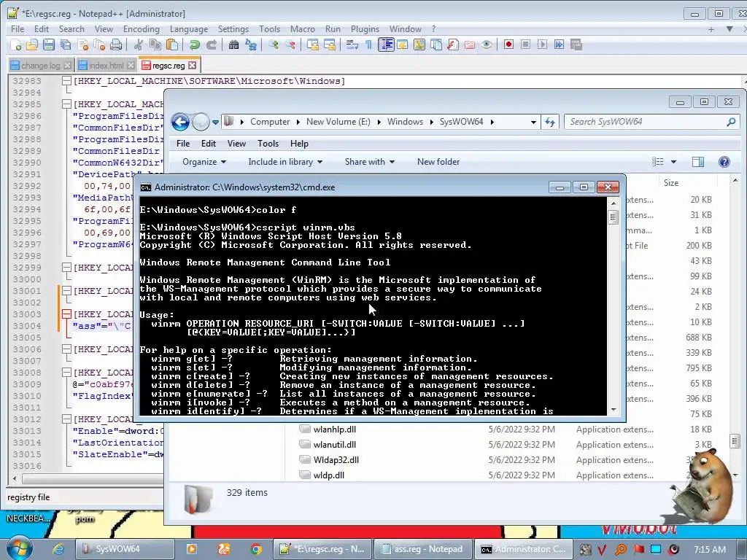Click the cmd window scrollbar down arrow

614,410
